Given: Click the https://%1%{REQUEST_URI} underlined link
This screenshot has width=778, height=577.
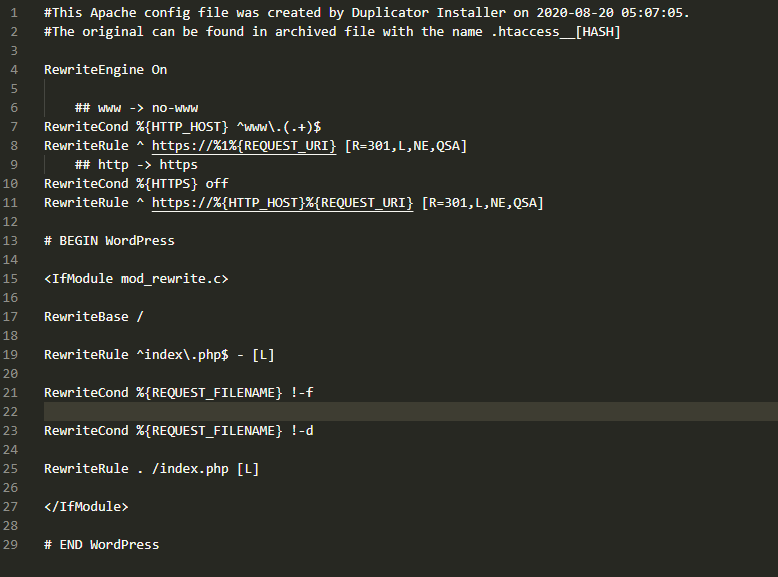Looking at the screenshot, I should pos(243,146).
